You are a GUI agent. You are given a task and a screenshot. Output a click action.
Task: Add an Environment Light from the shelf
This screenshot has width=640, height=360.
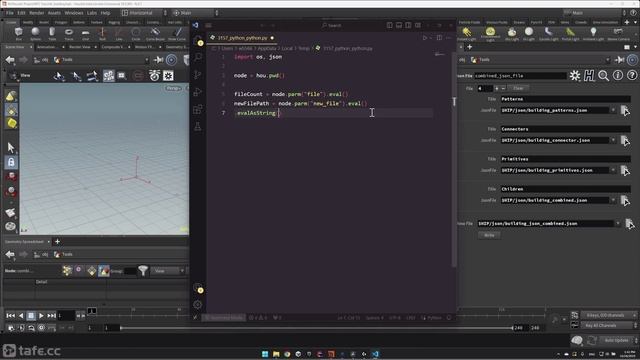[x=490, y=34]
